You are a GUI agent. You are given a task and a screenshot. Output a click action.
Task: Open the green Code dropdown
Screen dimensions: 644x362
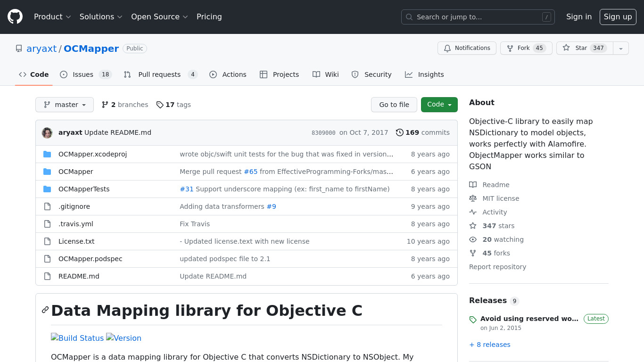439,105
